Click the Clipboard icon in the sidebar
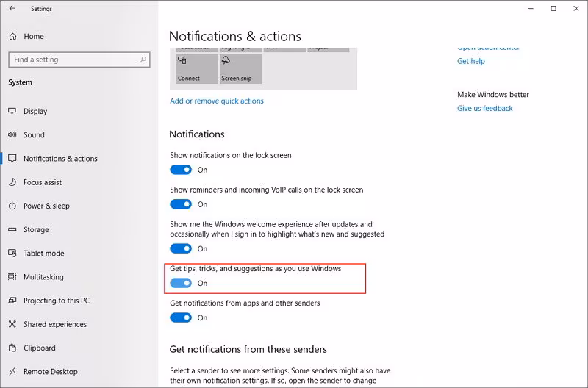This screenshot has width=588, height=388. pos(12,348)
